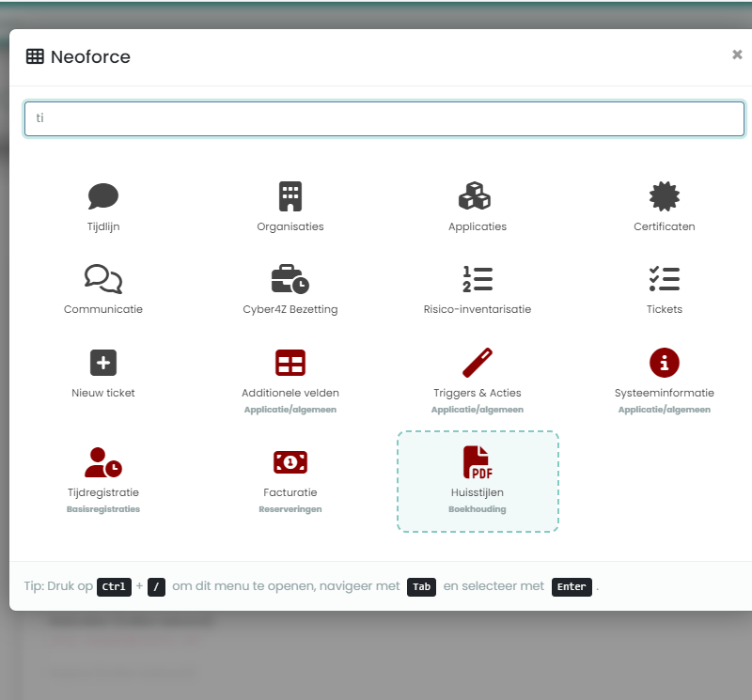Viewport: 752px width, 700px height.
Task: Open Facturatie money bill icon
Action: point(290,462)
